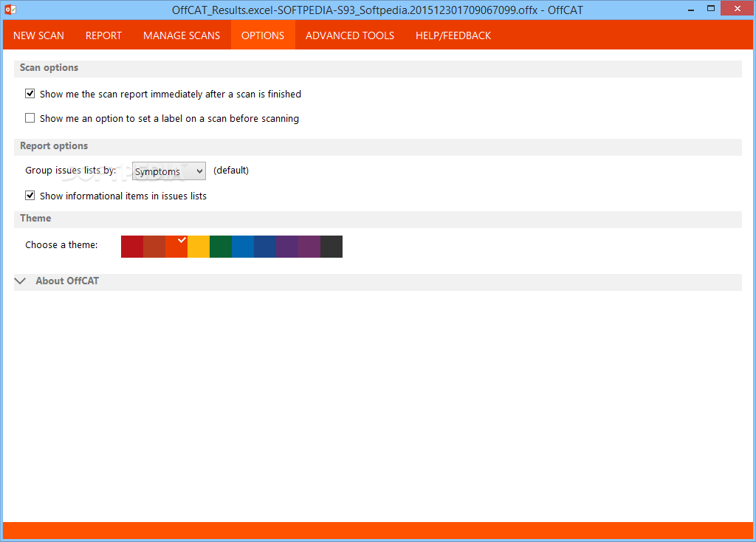Viewport: 756px width, 542px height.
Task: Click the 'Group issues lists by:' label
Action: [70, 171]
